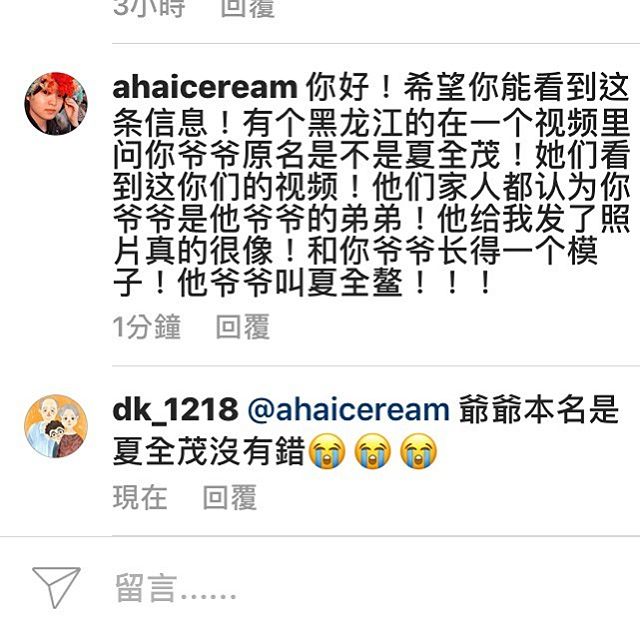Open the dk_1218 username link
640x640 pixels.
(176, 410)
